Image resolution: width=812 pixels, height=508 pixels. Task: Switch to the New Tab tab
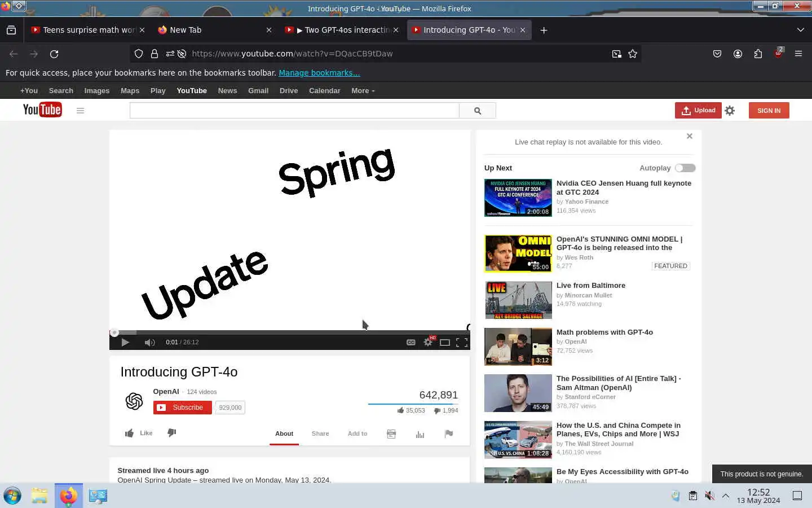pyautogui.click(x=215, y=30)
